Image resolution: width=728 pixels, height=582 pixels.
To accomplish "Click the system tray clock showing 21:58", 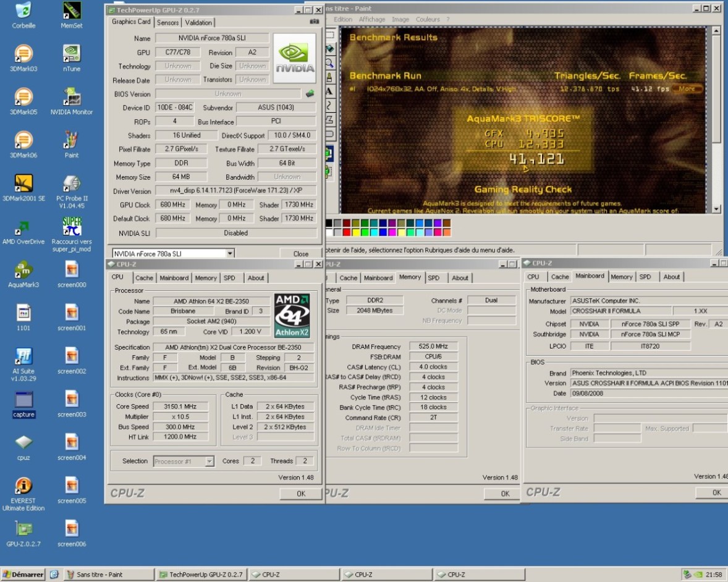I will tap(714, 575).
